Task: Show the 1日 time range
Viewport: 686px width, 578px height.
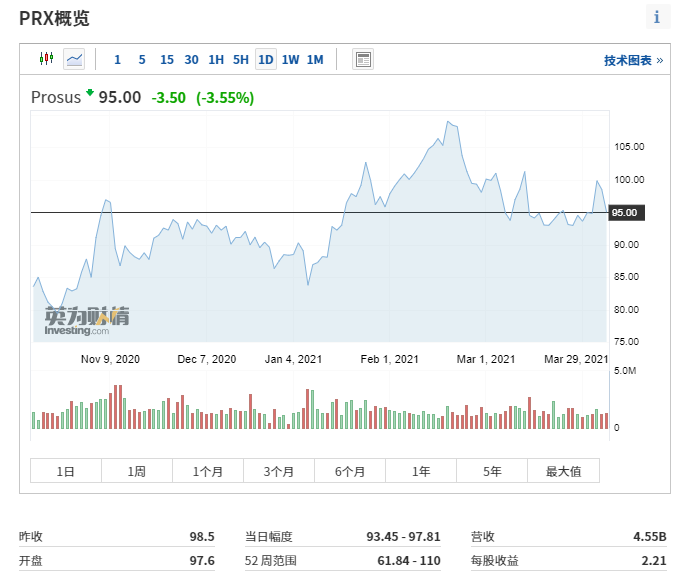Action: coord(66,471)
